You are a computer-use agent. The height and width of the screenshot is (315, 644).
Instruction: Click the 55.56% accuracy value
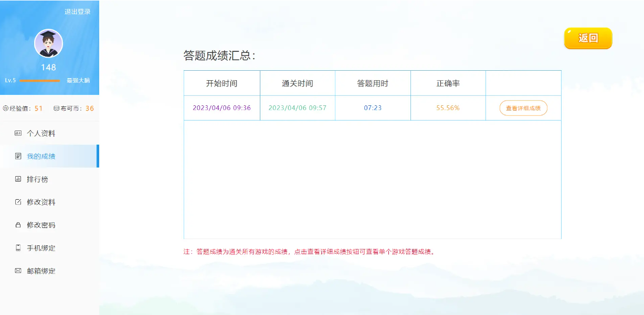[x=448, y=108]
